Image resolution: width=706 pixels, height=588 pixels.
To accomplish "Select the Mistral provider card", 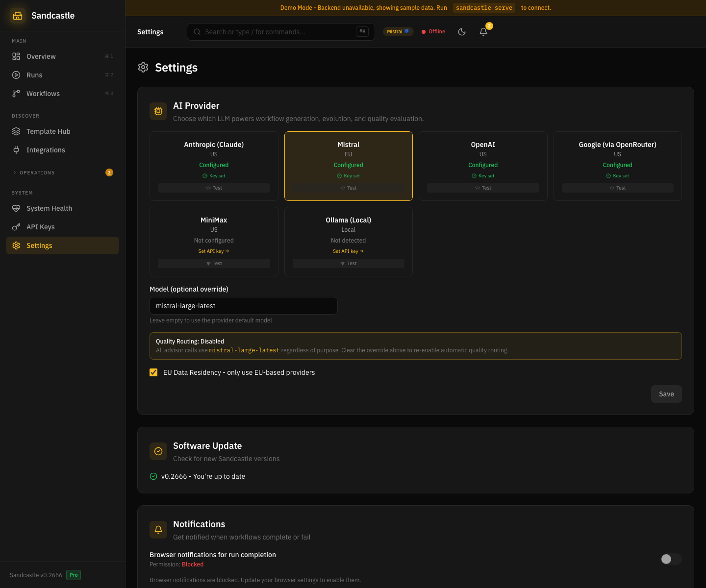I will point(349,166).
